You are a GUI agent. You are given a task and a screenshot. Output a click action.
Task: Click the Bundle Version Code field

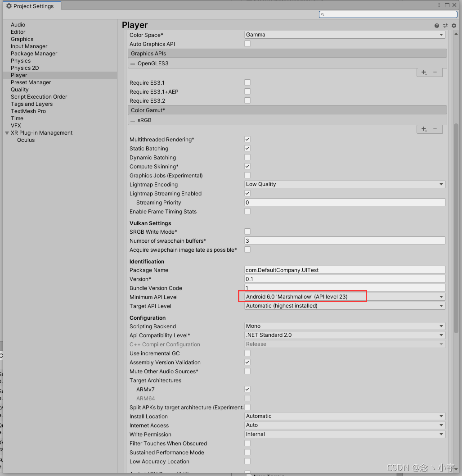345,288
